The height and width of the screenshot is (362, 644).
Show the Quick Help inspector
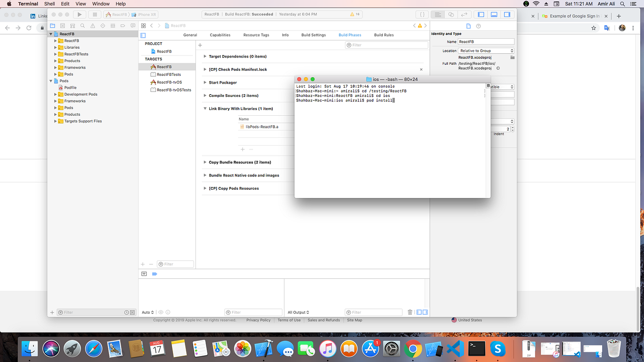(x=478, y=26)
